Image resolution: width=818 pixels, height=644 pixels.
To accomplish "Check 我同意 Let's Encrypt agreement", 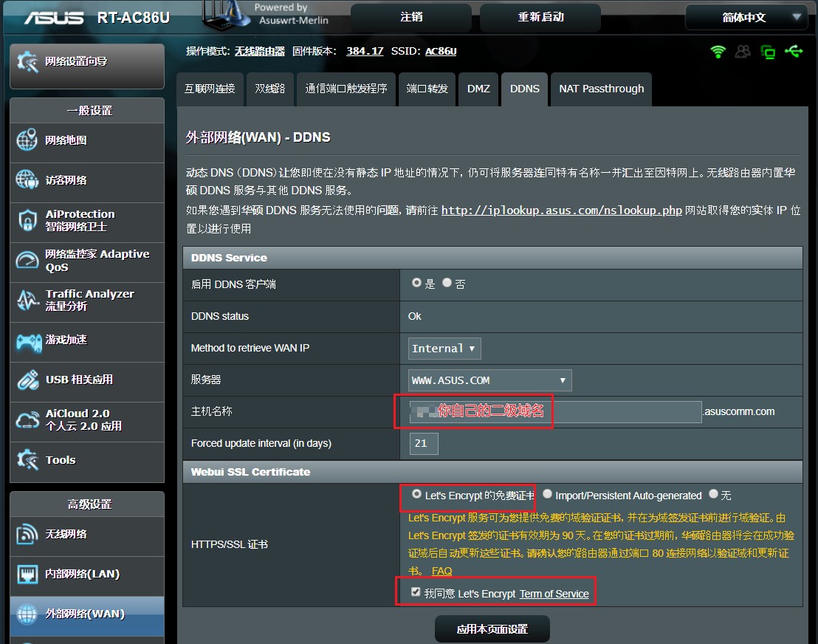I will point(415,591).
